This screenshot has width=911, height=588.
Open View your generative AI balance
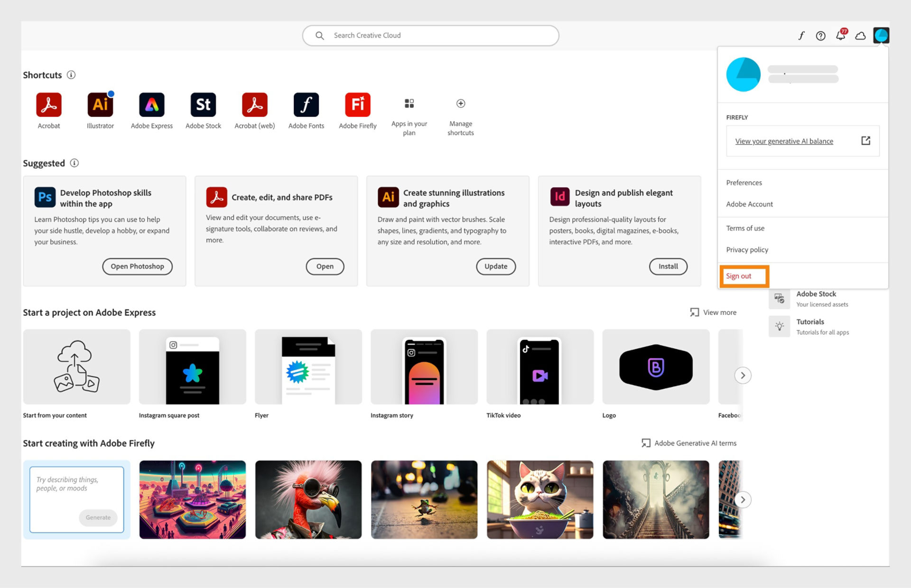click(784, 141)
